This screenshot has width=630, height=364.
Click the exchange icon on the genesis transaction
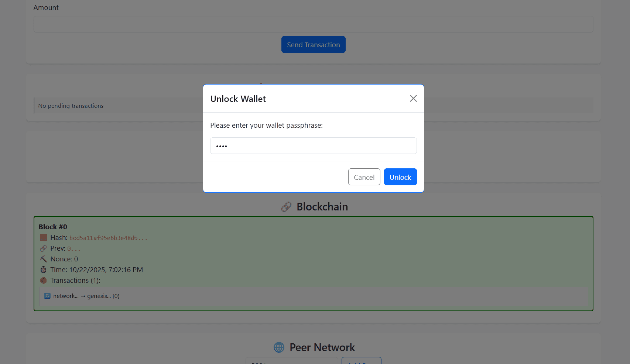point(47,296)
